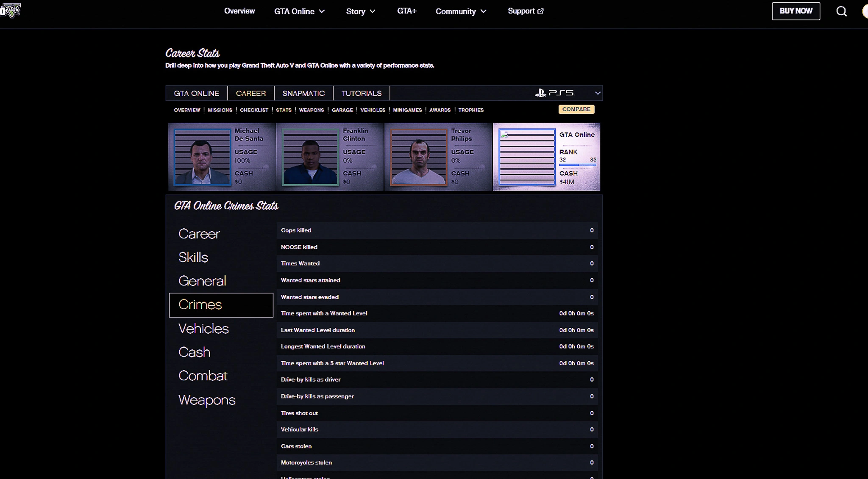
Task: Open the WEAPONS sub-navigation link
Action: pos(311,110)
